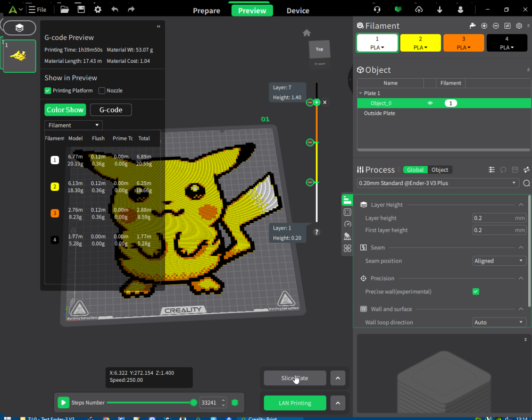532x420 pixels.
Task: Click the LAN Printing button
Action: [295, 403]
